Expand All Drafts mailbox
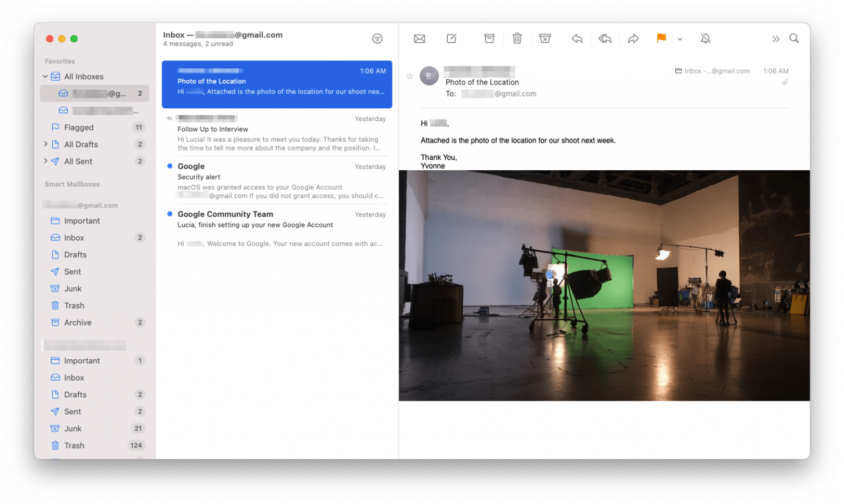Image resolution: width=844 pixels, height=504 pixels. click(x=45, y=144)
